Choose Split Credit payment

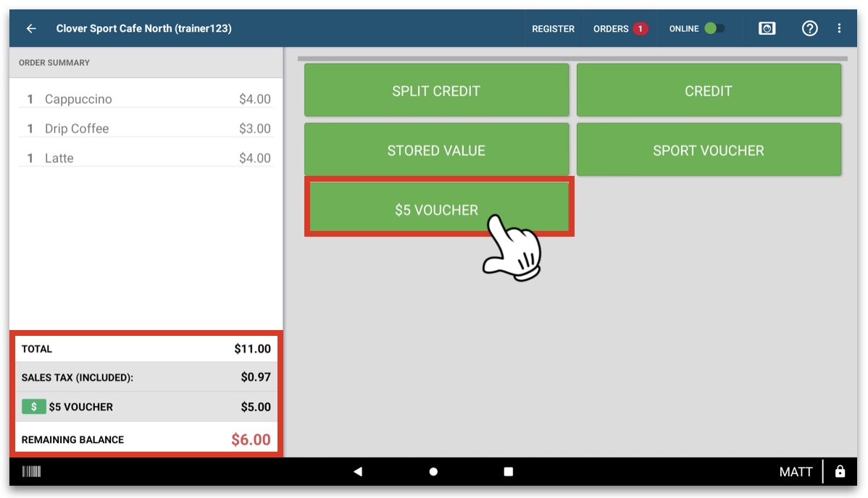point(436,90)
